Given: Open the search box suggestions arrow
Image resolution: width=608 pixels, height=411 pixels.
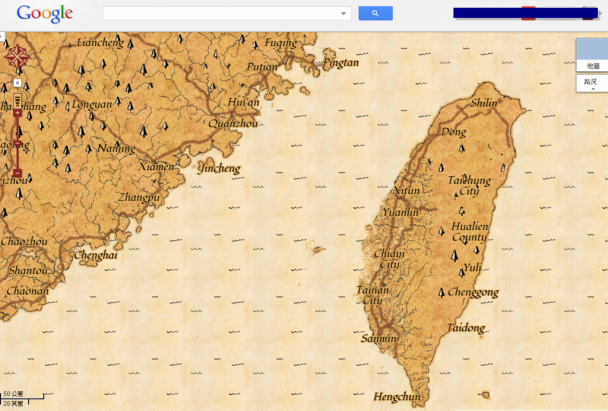Looking at the screenshot, I should tap(343, 14).
